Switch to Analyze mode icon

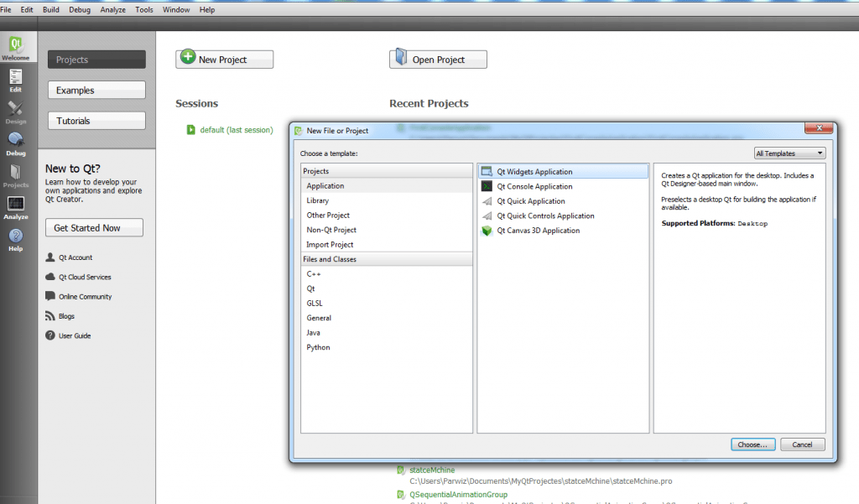pyautogui.click(x=16, y=207)
